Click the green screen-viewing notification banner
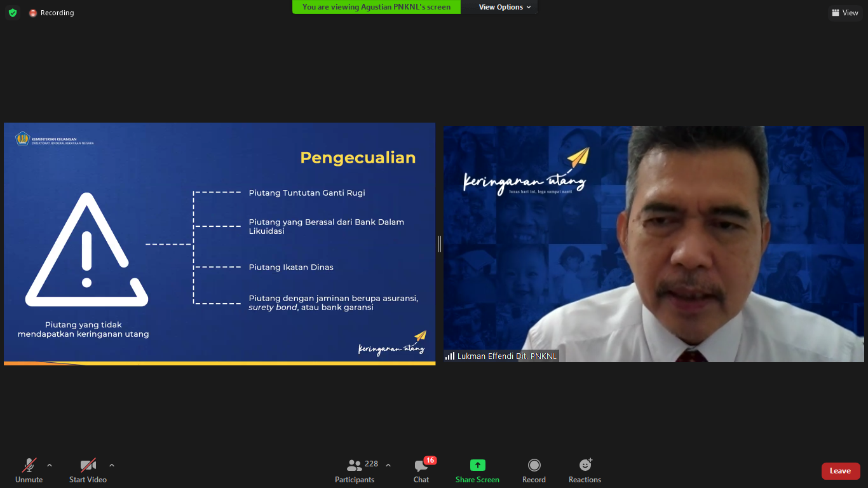The image size is (868, 488). [376, 7]
